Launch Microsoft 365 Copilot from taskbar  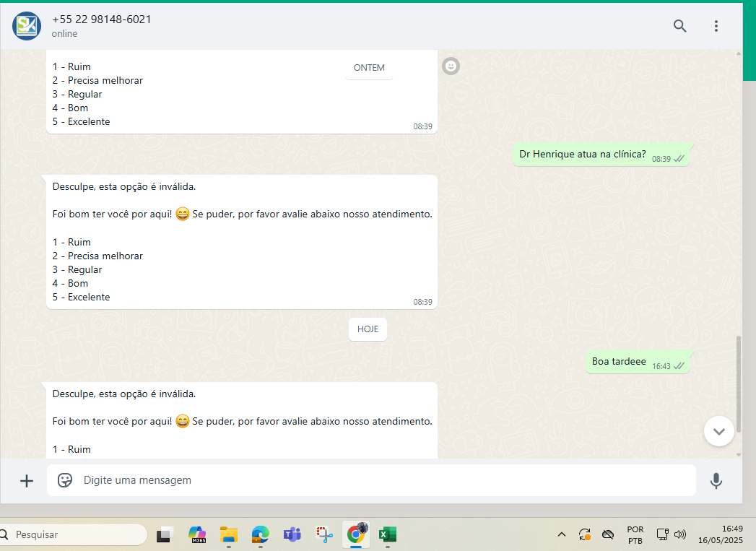pos(197,534)
